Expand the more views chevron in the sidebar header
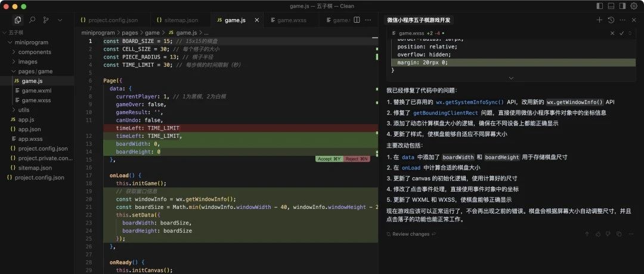644x274 pixels. [60, 20]
